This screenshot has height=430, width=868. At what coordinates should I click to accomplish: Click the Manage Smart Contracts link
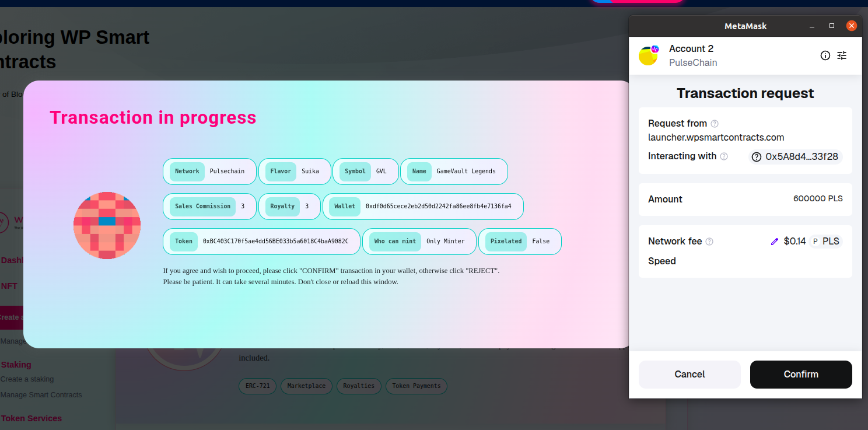coord(41,394)
